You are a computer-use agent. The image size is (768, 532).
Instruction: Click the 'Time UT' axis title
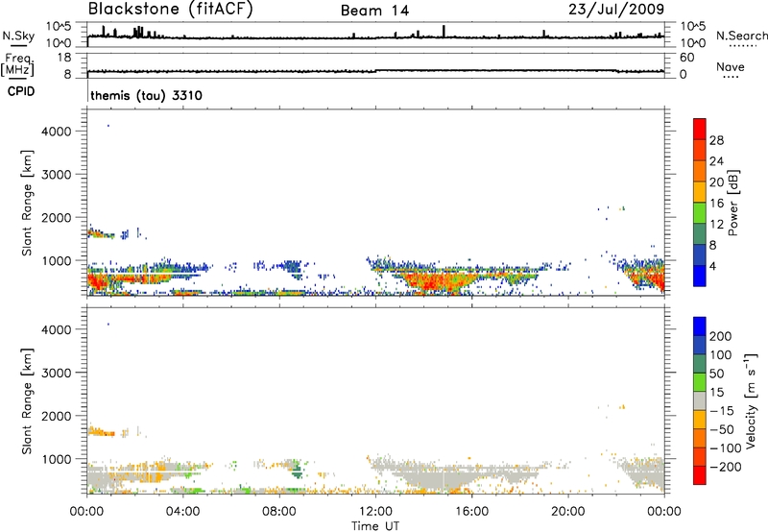(x=375, y=525)
